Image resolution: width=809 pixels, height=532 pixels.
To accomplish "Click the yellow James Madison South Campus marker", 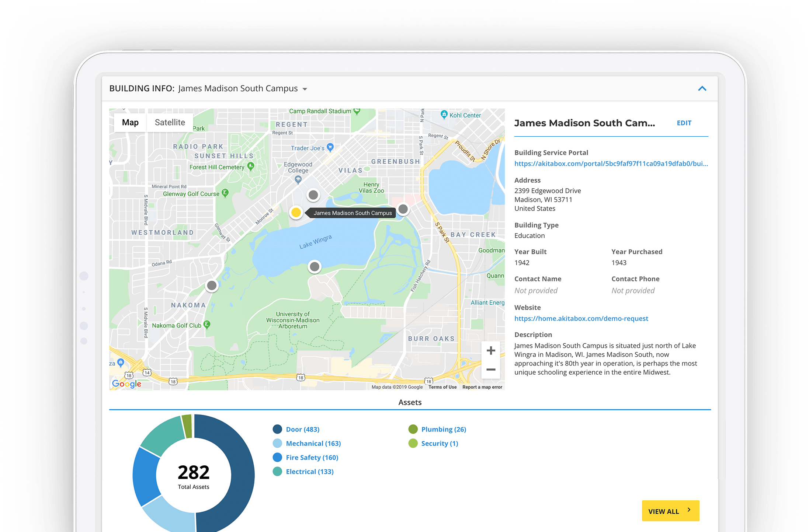I will click(x=296, y=212).
